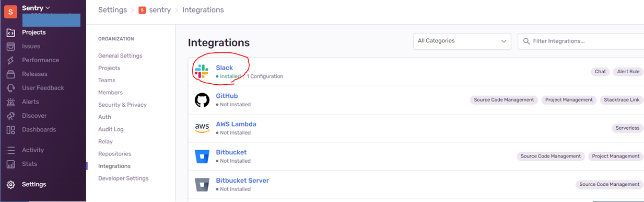This screenshot has height=202, width=644.
Task: Open Members settings page
Action: point(110,93)
